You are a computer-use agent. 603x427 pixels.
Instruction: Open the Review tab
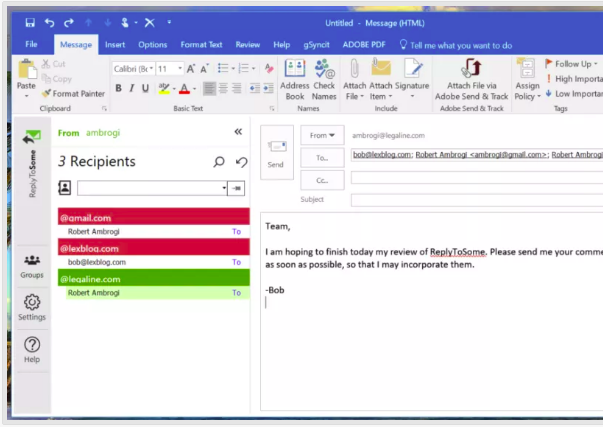(248, 45)
